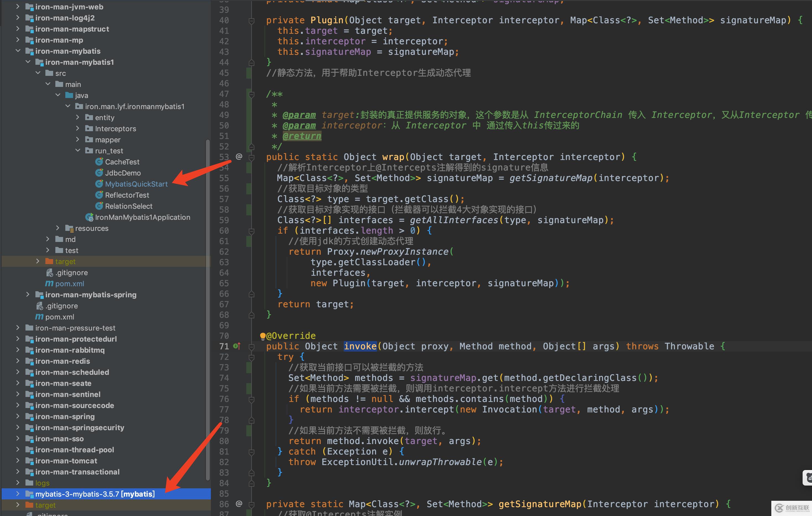Screen dimensions: 812x516
Task: Click the @ gutter marker on line 53
Action: coord(239,156)
